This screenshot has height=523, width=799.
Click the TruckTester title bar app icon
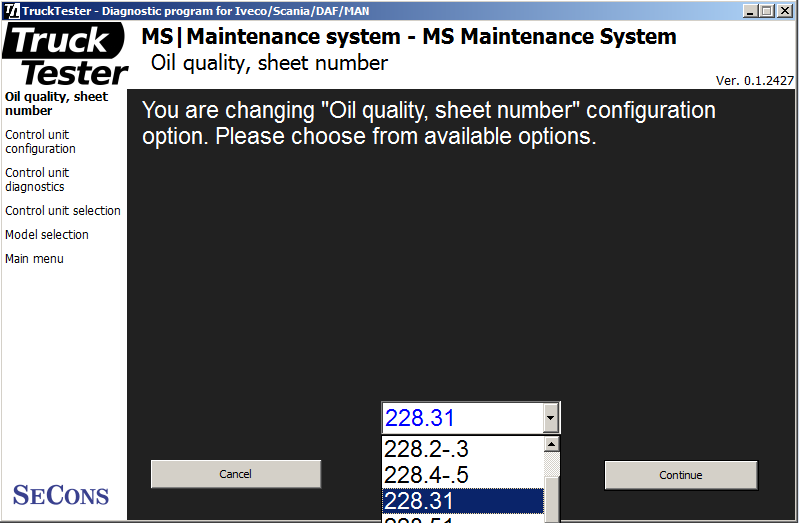[x=11, y=11]
